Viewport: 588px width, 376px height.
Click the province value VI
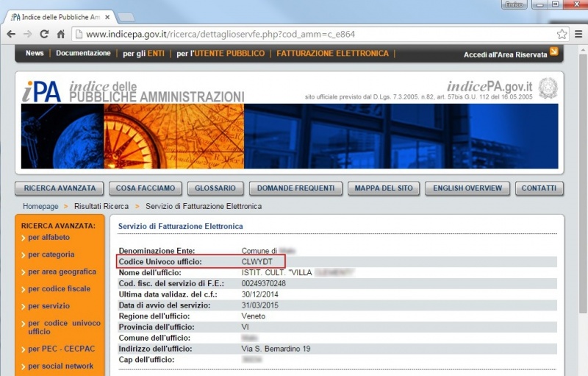click(x=245, y=327)
